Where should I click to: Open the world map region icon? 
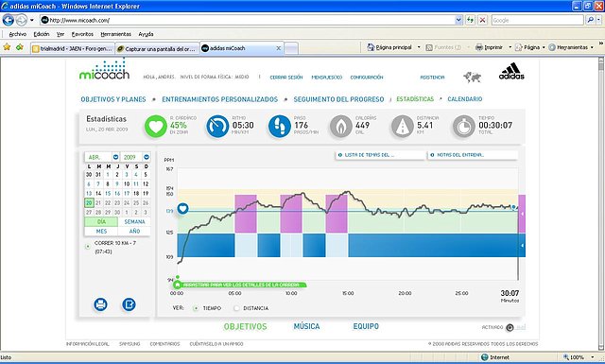click(x=473, y=78)
